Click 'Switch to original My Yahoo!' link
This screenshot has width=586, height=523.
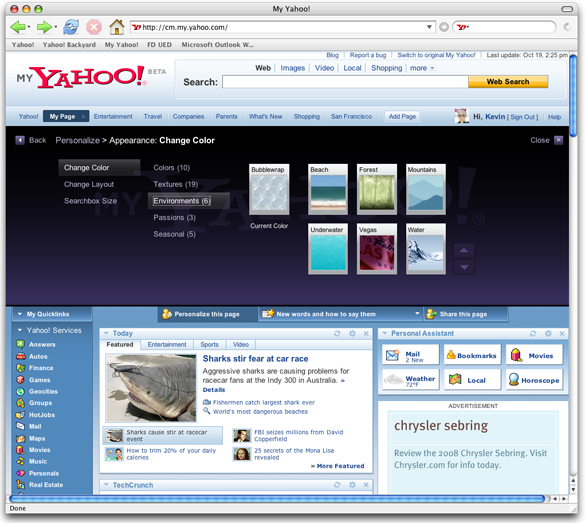coord(436,55)
